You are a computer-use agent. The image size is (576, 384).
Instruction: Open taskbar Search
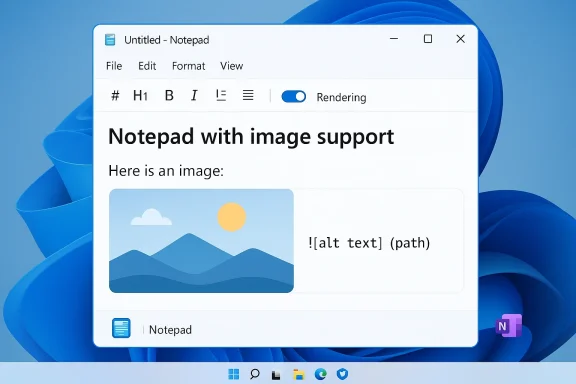pos(255,374)
